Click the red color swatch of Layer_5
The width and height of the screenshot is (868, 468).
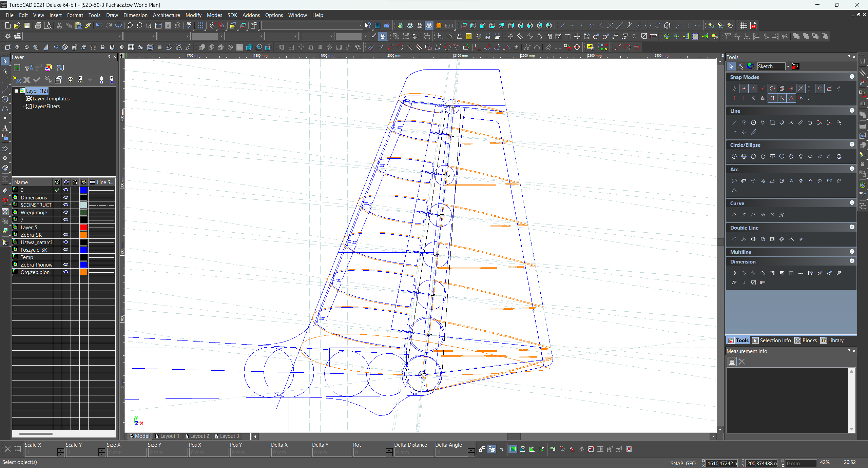83,227
